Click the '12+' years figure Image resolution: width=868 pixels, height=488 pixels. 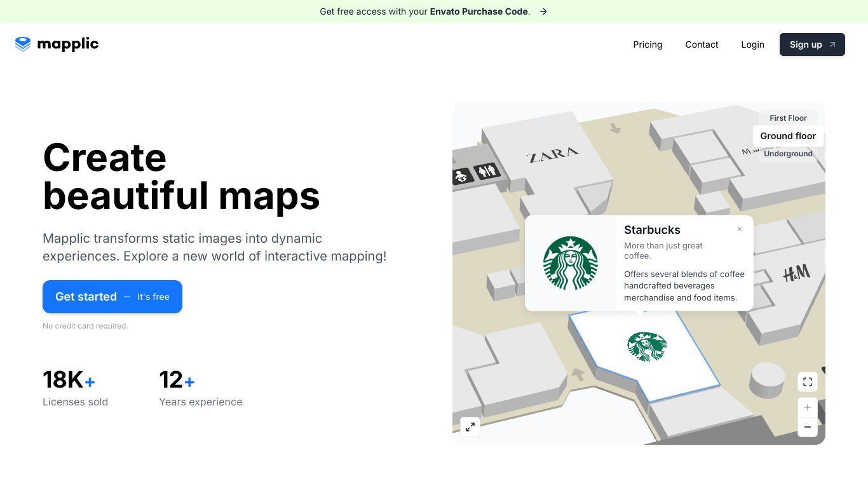[177, 380]
